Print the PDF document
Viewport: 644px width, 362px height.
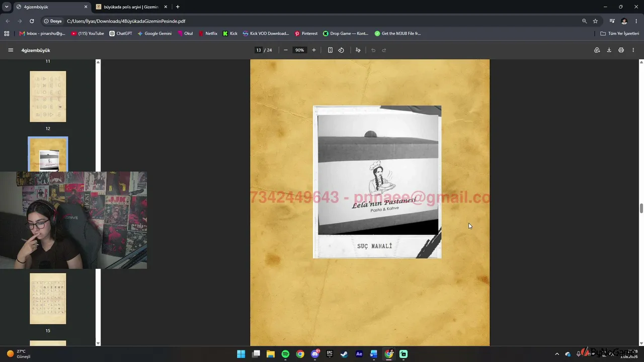pyautogui.click(x=621, y=50)
